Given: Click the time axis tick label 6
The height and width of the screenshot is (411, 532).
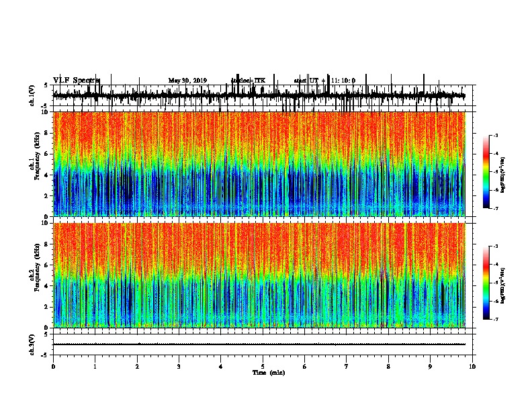Looking at the screenshot, I should [305, 367].
